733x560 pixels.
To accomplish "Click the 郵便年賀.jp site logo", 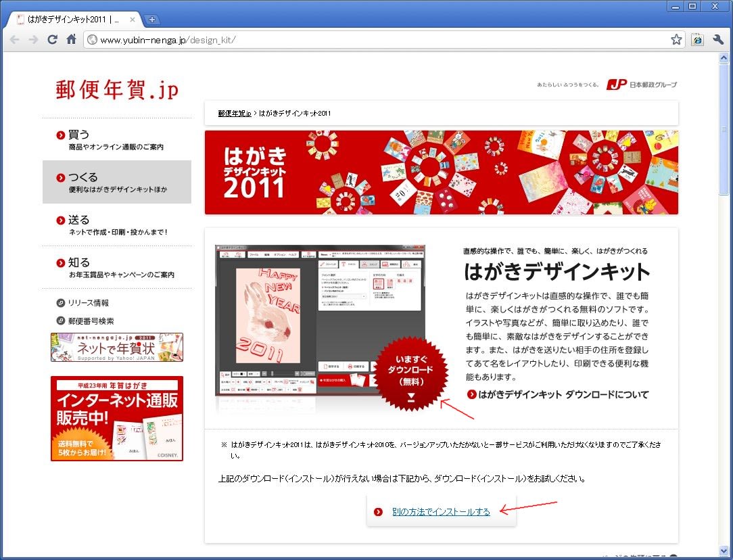I will tap(117, 89).
